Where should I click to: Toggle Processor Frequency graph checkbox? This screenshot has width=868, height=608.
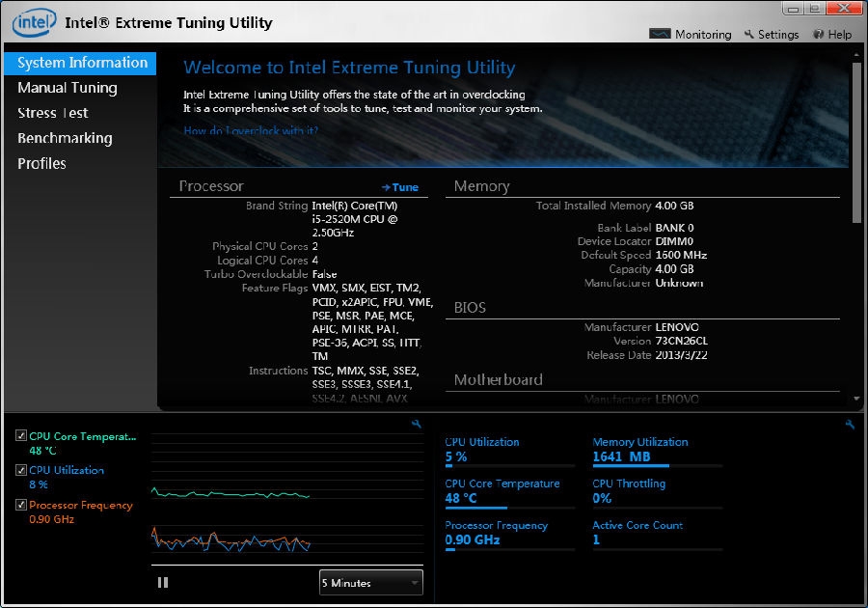coord(21,505)
